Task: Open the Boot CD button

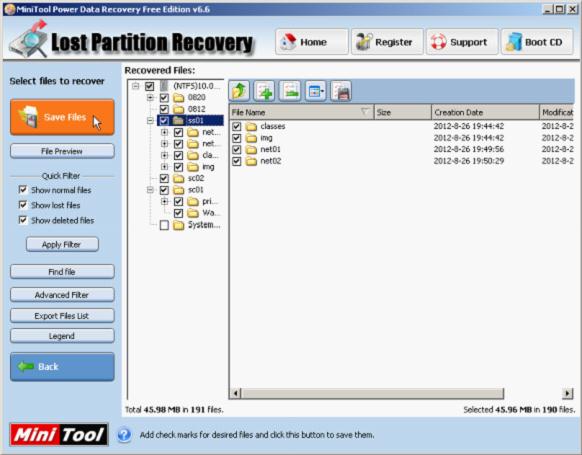Action: pos(537,42)
